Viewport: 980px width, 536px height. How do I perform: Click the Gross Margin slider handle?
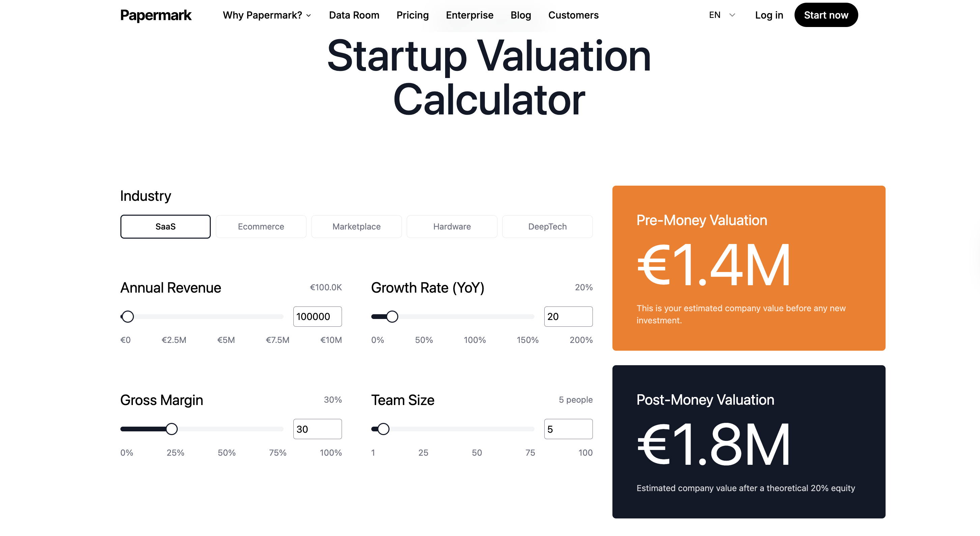[172, 429]
